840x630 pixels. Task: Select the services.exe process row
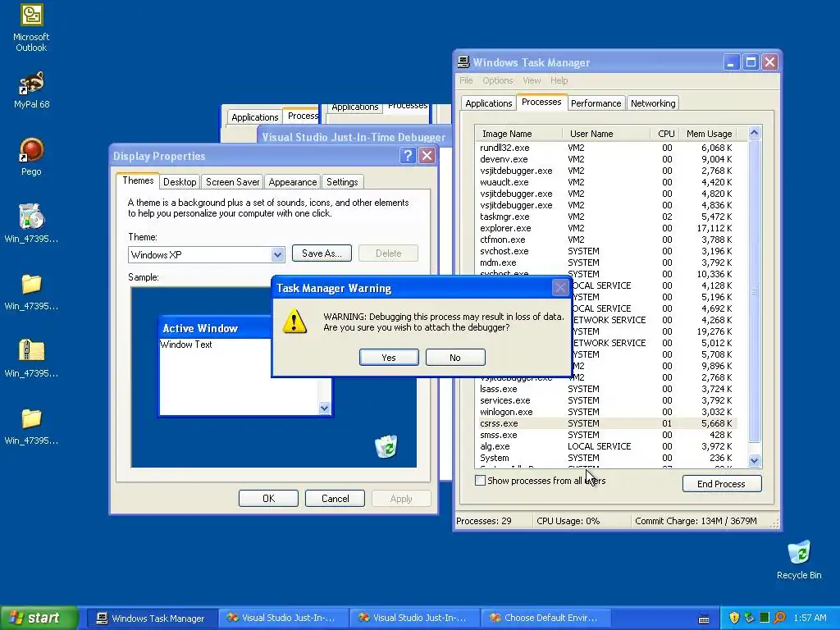[x=606, y=400]
